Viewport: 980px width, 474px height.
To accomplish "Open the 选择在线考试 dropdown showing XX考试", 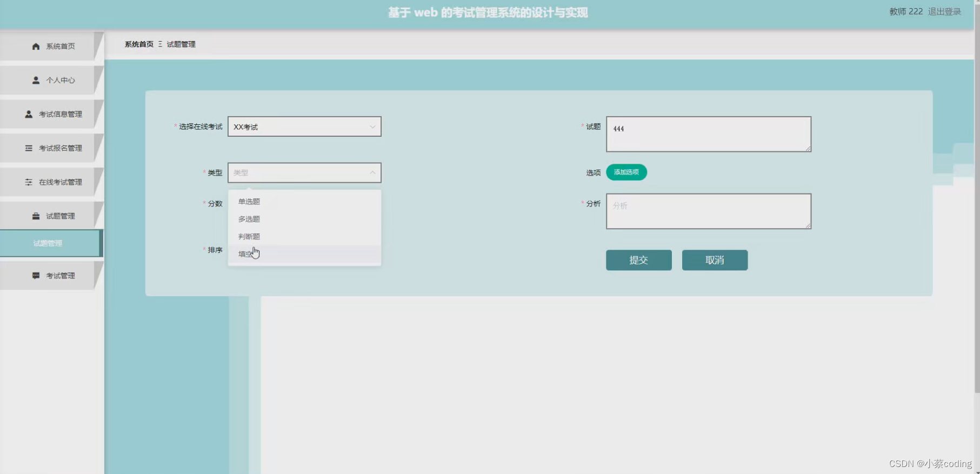I will pos(304,126).
